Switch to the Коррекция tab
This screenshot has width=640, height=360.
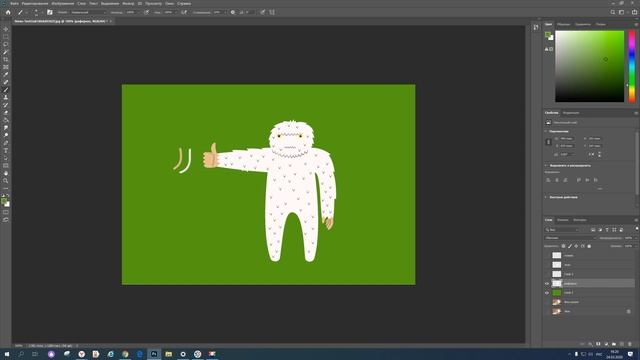coord(571,113)
